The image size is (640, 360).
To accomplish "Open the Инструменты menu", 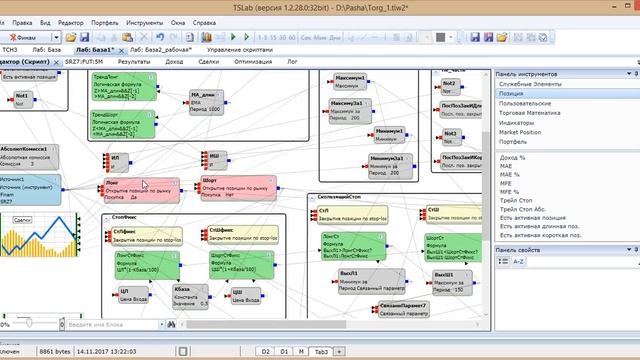I will click(144, 23).
